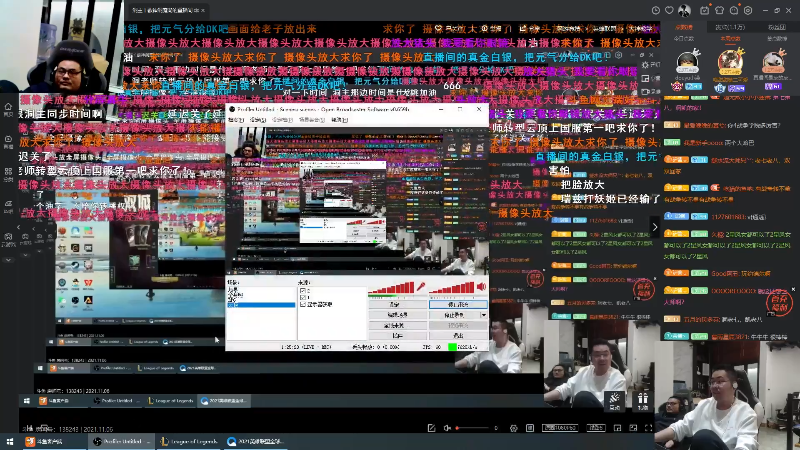Open the center ranked fan avatar with gold crown
Image resolution: width=800 pixels, height=450 pixels.
730,62
